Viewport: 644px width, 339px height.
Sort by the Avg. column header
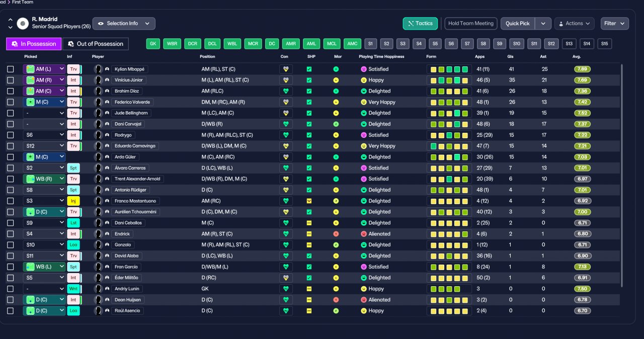(577, 57)
